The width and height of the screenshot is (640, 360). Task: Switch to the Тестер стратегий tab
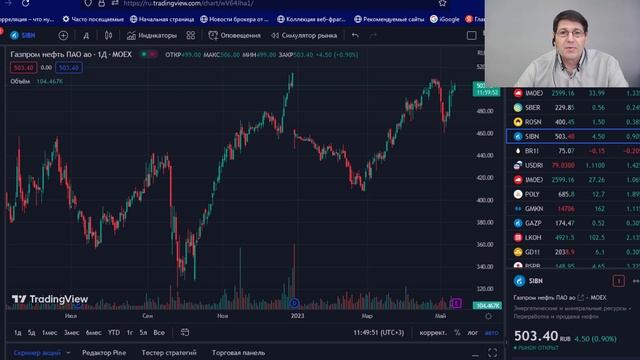click(169, 353)
